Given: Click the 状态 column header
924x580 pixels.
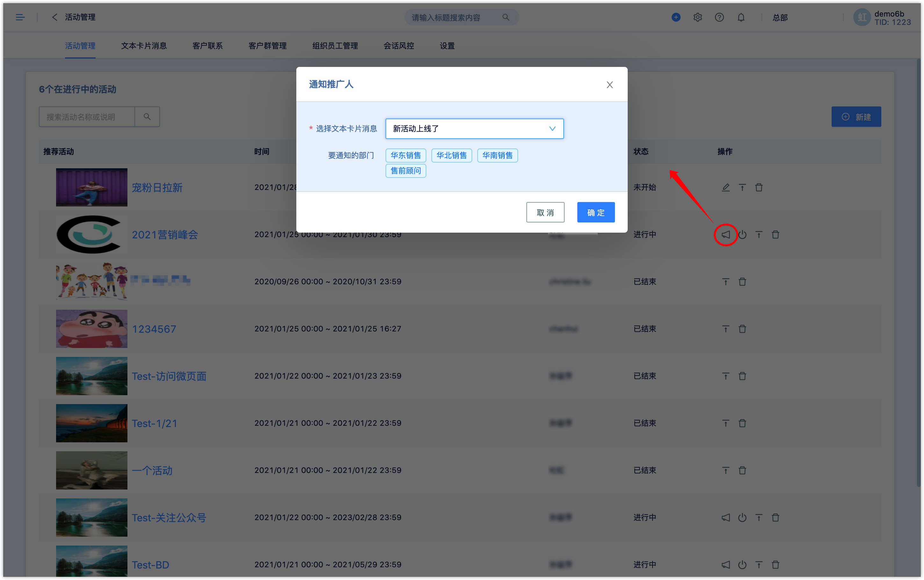Looking at the screenshot, I should pyautogui.click(x=641, y=151).
